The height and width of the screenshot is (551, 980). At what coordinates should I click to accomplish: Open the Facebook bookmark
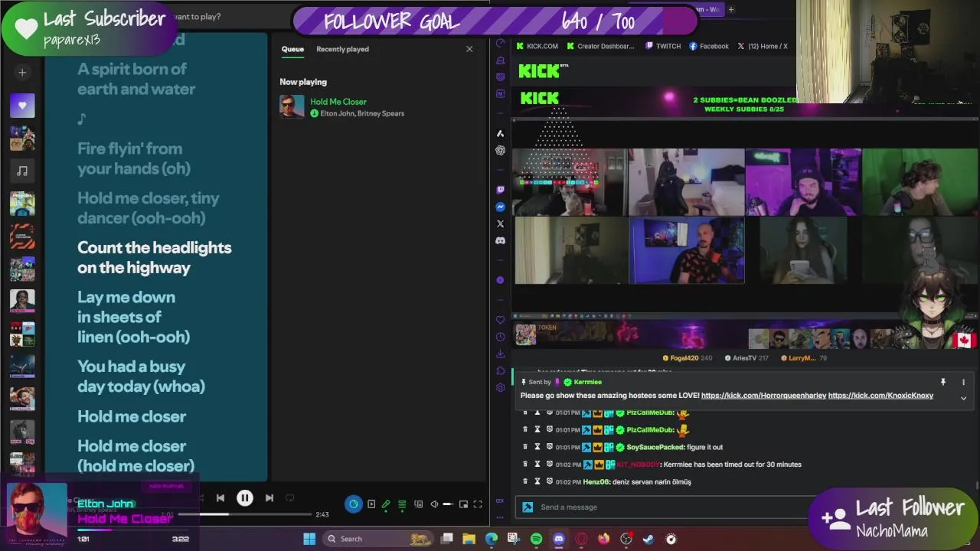709,46
